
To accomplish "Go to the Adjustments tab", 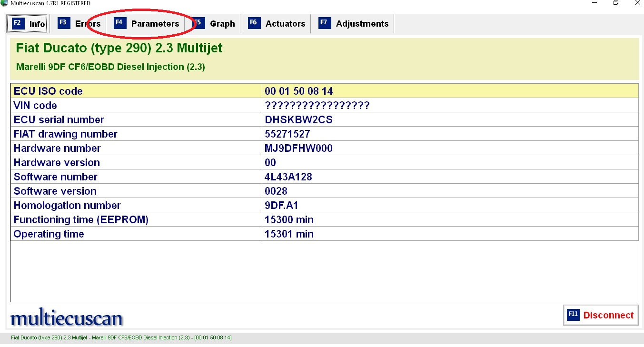I will [353, 24].
